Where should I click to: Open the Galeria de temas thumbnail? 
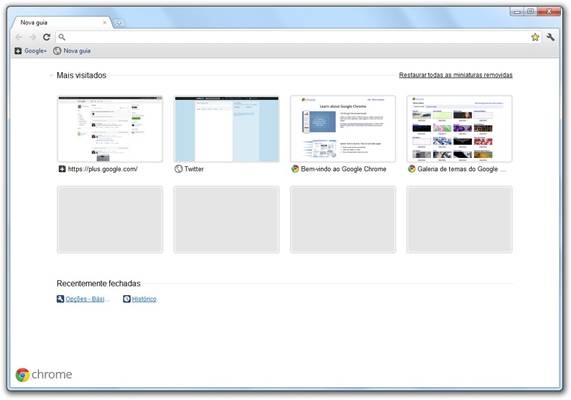pos(460,129)
